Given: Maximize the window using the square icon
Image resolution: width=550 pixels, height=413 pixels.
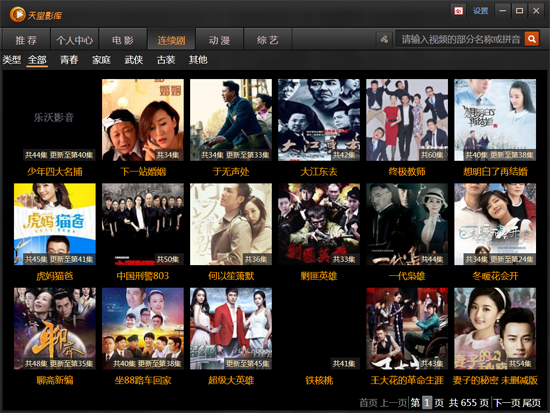Looking at the screenshot, I should pyautogui.click(x=519, y=11).
